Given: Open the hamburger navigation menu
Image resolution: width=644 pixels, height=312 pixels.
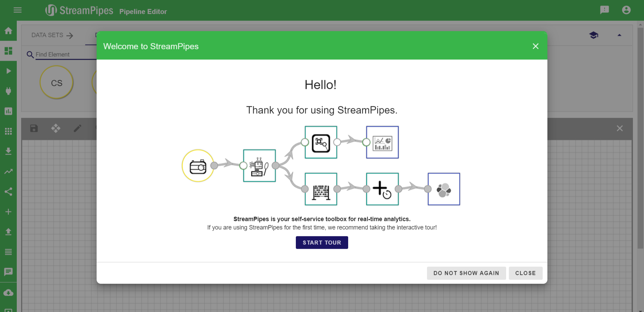Looking at the screenshot, I should 17,10.
